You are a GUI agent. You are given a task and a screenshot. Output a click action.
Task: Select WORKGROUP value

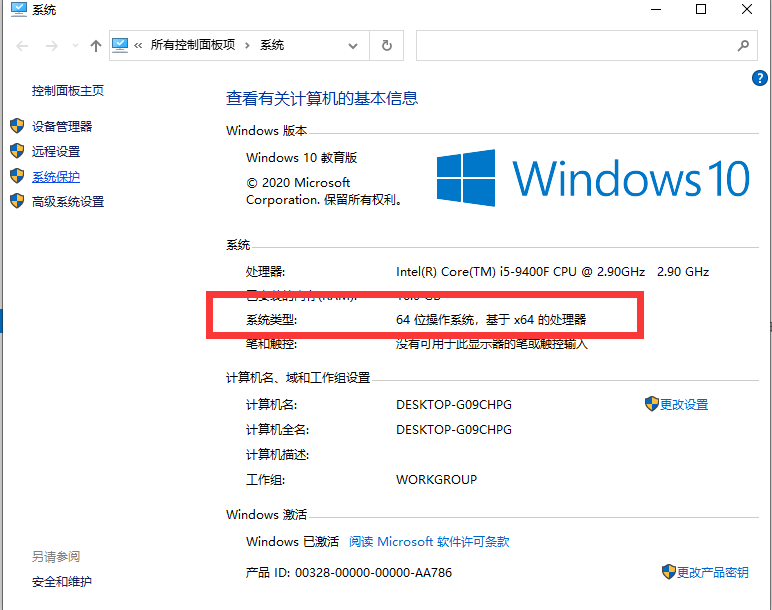pos(437,480)
